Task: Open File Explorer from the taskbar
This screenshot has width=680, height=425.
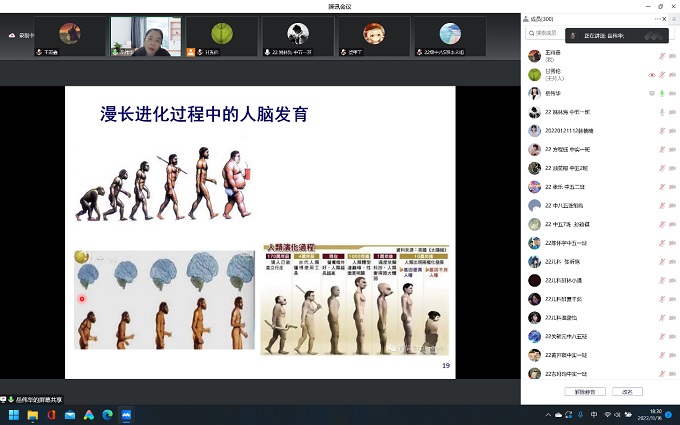Action: coord(33,414)
